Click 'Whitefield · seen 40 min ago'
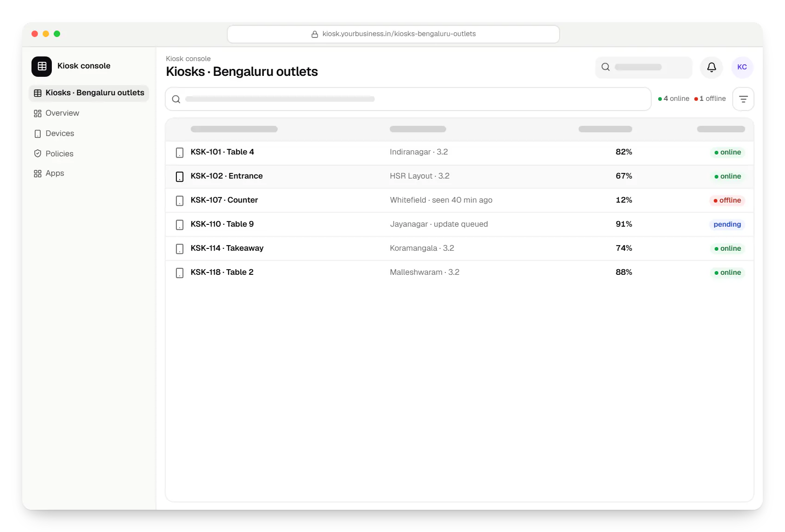Screen dimensions: 785x532 click(441, 200)
